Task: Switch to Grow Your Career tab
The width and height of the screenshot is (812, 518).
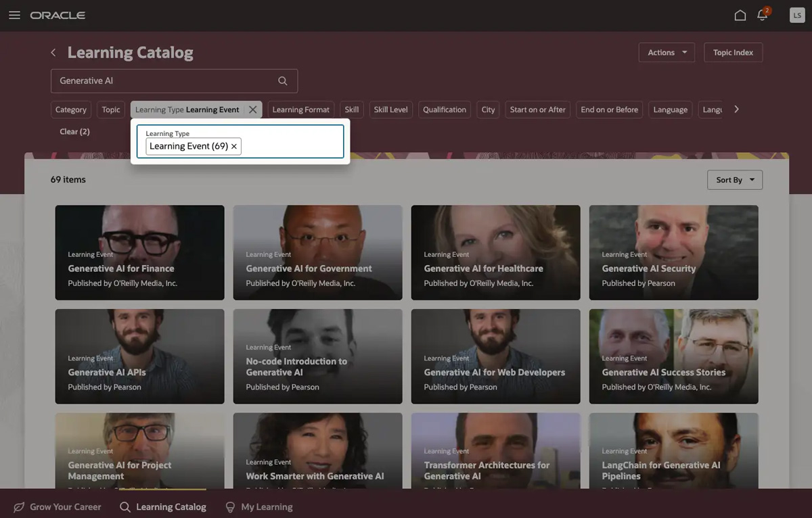Action: click(x=58, y=507)
